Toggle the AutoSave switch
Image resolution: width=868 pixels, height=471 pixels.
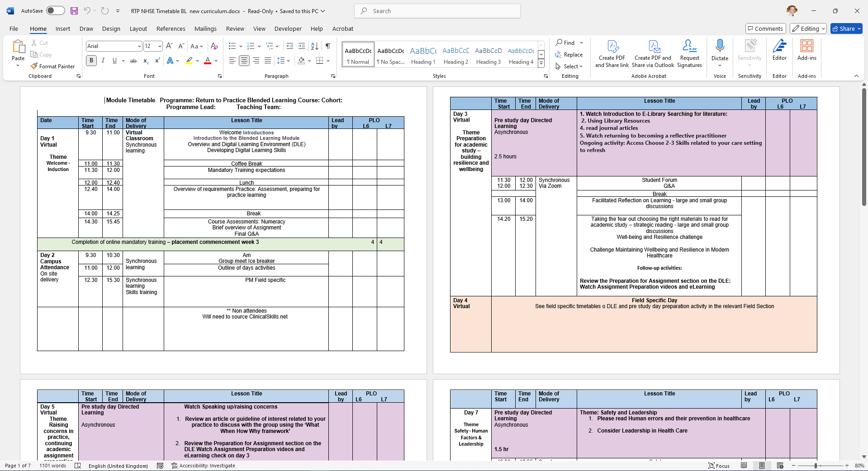point(56,11)
